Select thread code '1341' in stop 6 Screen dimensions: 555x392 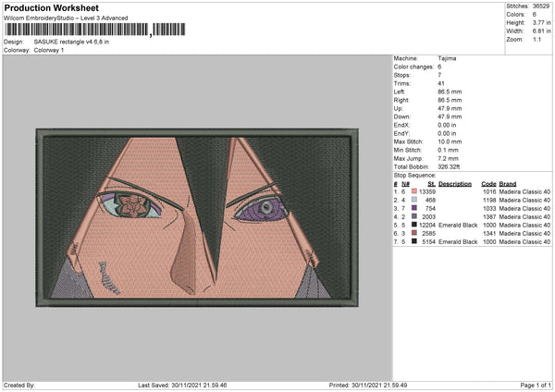coord(489,234)
